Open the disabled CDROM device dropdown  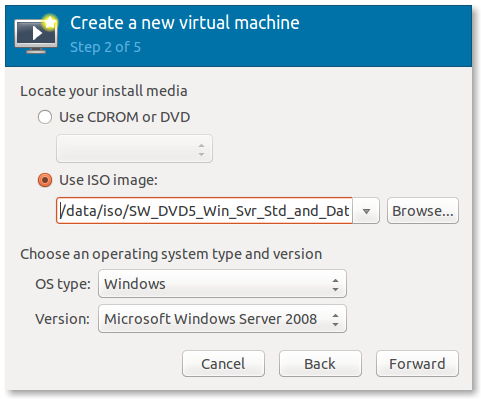click(x=134, y=149)
